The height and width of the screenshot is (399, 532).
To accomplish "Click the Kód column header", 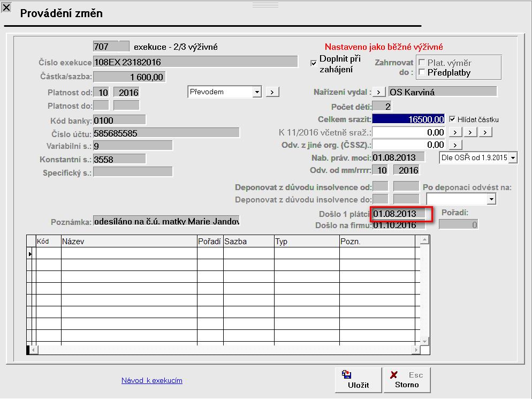I will pyautogui.click(x=49, y=242).
